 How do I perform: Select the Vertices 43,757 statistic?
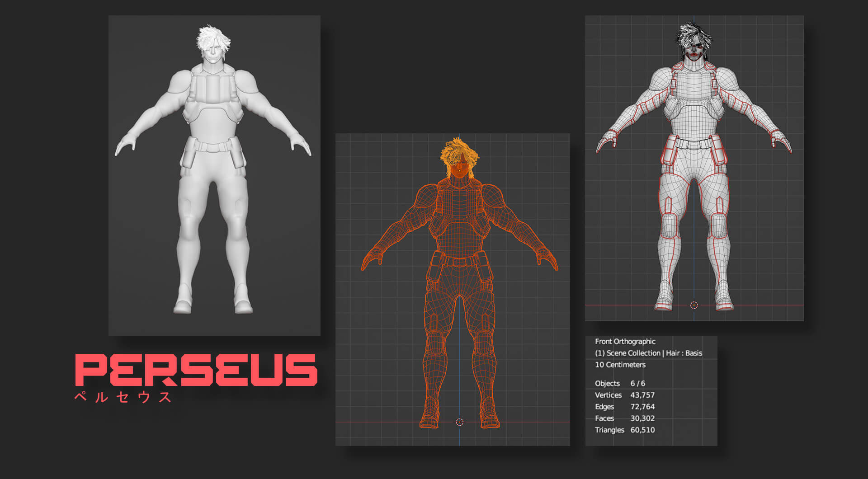624,395
